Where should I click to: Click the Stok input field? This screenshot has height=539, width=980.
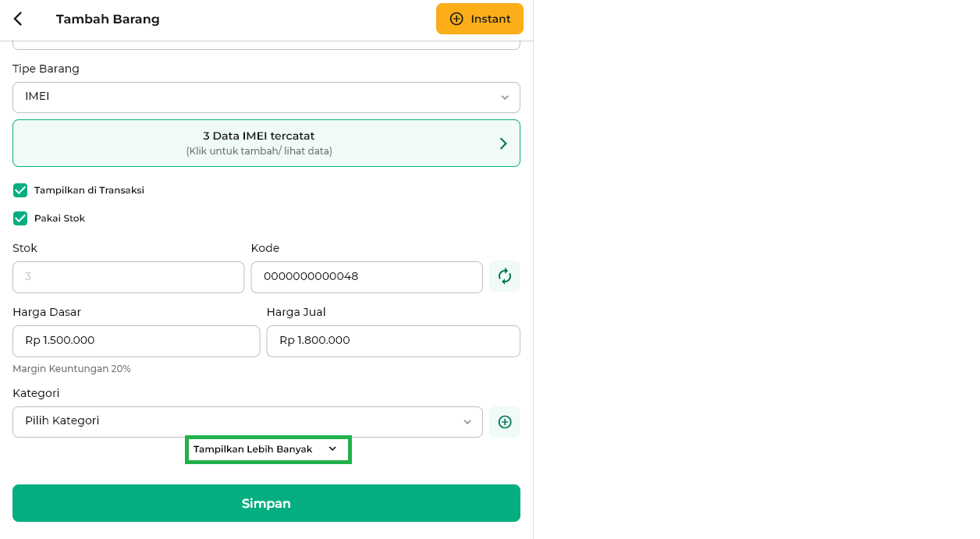click(x=129, y=277)
